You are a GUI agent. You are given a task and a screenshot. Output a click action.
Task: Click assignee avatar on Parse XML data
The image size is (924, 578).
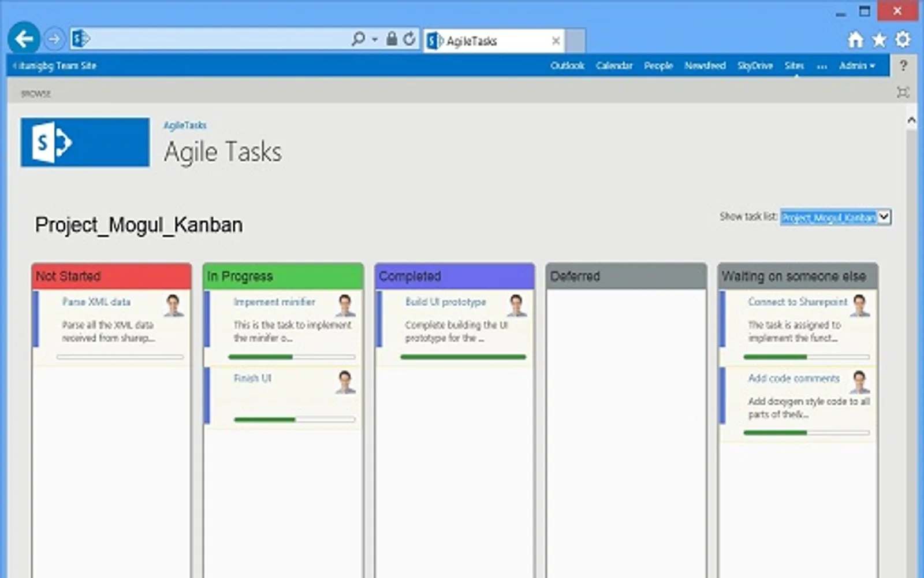173,306
